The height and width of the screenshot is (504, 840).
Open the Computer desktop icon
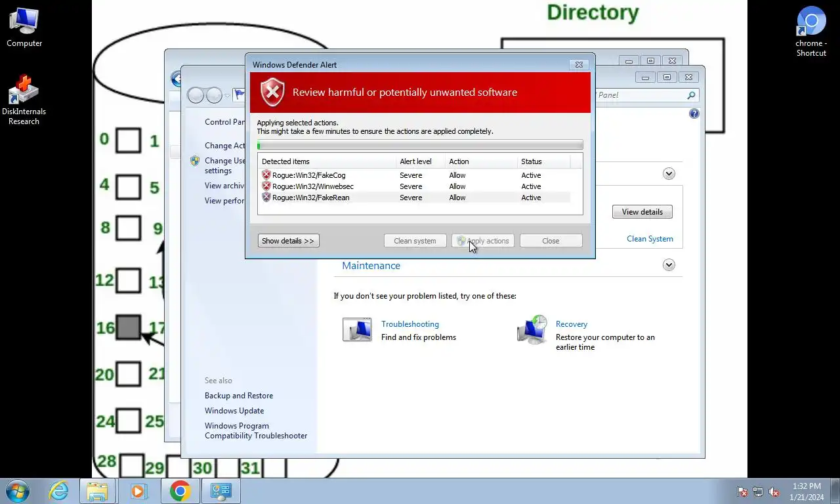coord(24,28)
